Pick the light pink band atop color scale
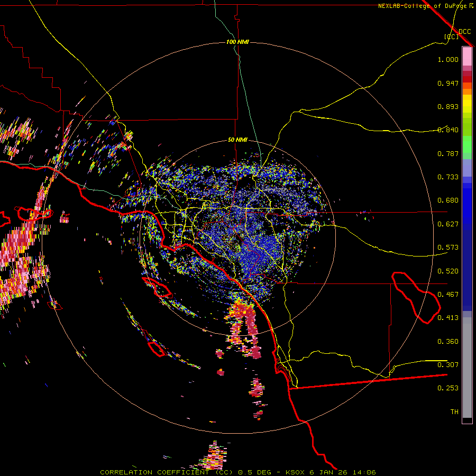Viewport: 476px width, 476px height. point(467,56)
